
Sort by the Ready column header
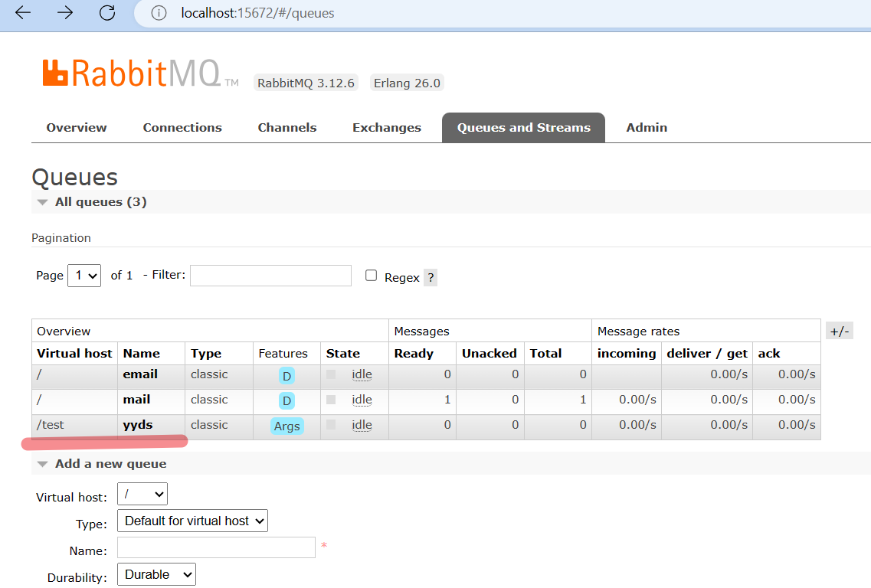[414, 354]
